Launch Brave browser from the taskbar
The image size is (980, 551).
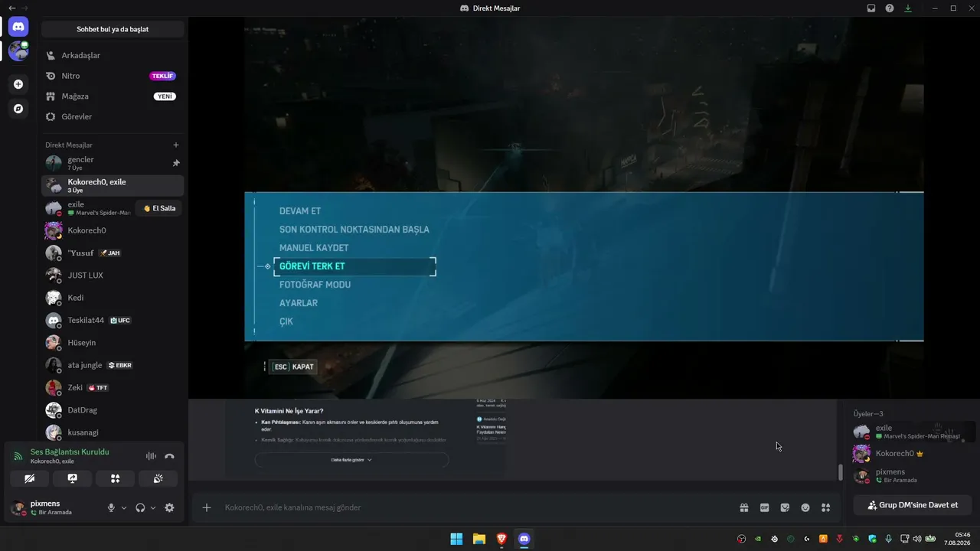501,539
